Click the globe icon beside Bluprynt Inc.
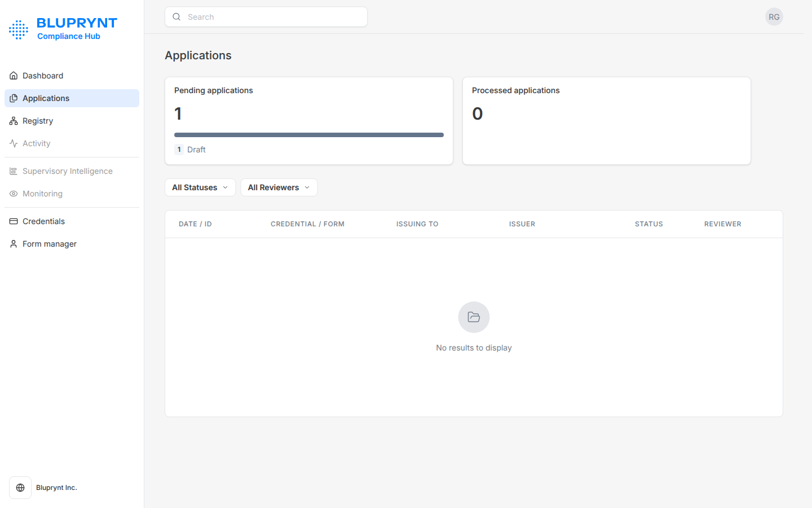Viewport: 812px width, 508px height. (20, 488)
